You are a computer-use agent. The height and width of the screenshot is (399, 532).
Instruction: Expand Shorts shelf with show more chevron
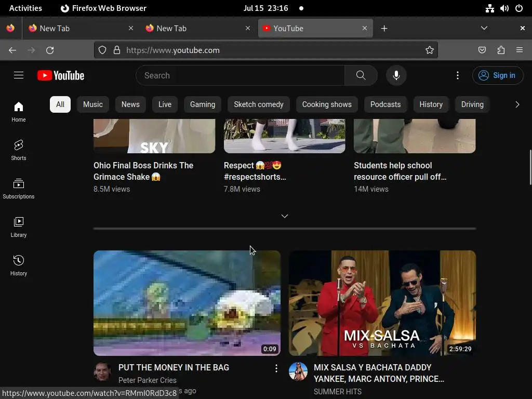[x=285, y=216]
